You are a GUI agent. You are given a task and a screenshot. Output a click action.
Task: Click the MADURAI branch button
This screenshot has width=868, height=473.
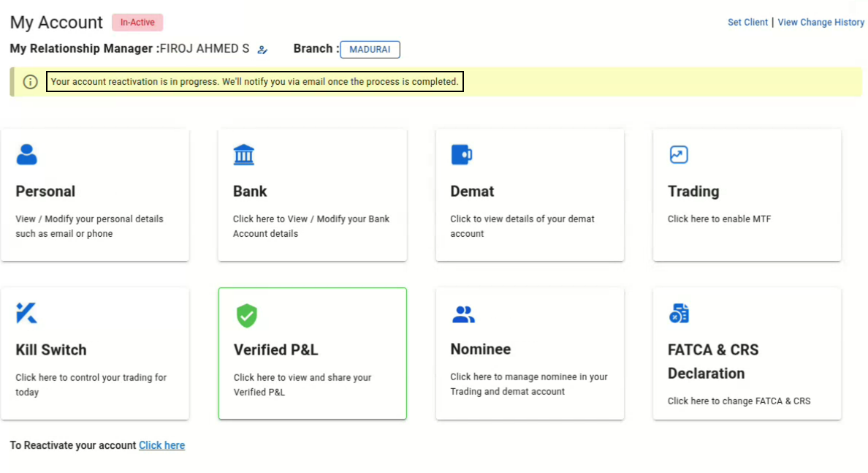pos(370,50)
